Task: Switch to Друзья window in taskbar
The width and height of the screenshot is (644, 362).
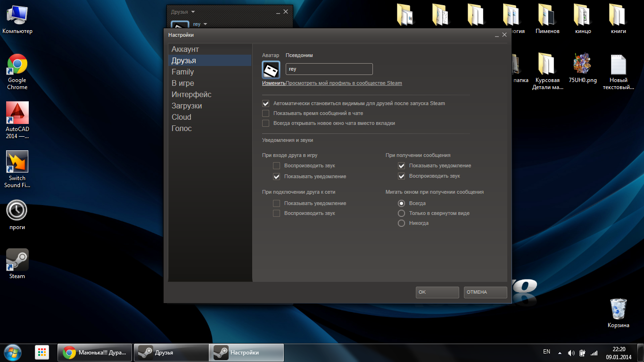Action: click(x=171, y=353)
